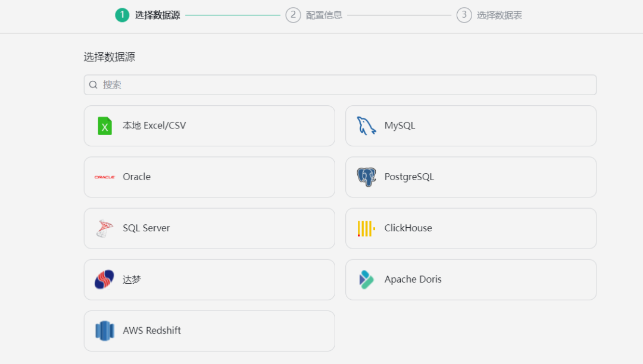Click the 达梦 database logo
The width and height of the screenshot is (643, 364).
(105, 279)
